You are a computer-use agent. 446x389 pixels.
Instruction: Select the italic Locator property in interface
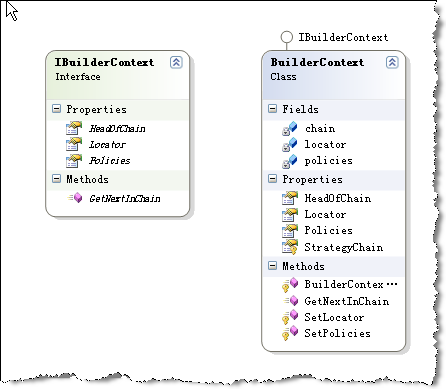coord(107,144)
